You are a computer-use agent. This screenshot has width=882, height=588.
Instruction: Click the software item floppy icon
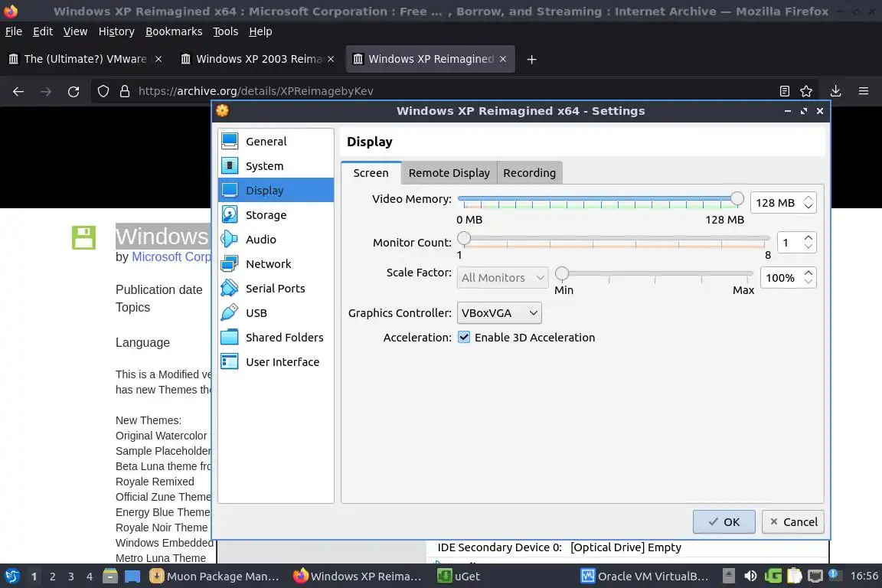[83, 237]
